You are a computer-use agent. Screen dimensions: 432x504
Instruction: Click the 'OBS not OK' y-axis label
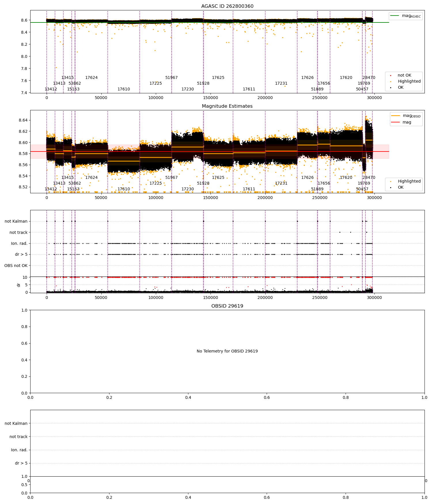click(16, 266)
